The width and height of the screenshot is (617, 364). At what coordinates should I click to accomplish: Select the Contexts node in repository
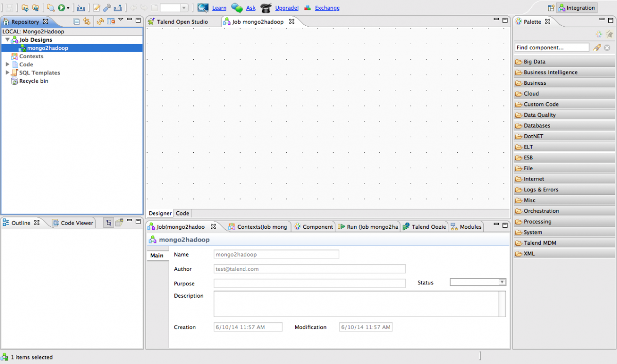pos(31,56)
